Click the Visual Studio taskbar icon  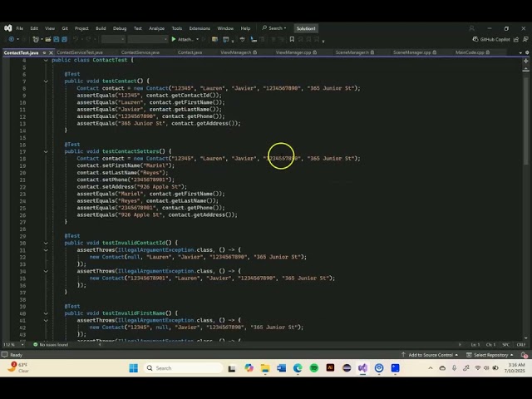click(x=362, y=368)
